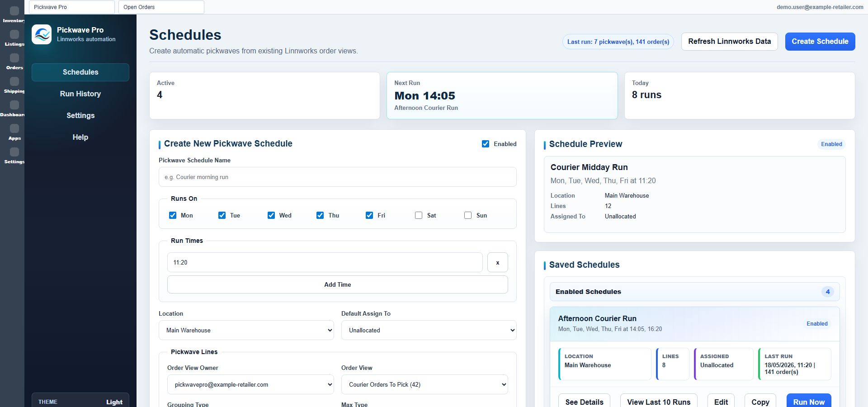Click the Assigned Unallocated info box
This screenshot has width=868, height=407.
[723, 364]
